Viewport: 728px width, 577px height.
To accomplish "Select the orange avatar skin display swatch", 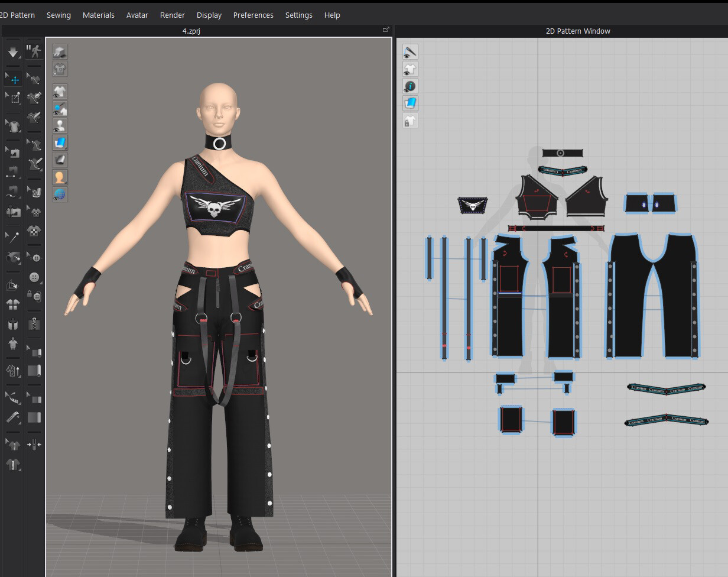I will click(x=60, y=177).
